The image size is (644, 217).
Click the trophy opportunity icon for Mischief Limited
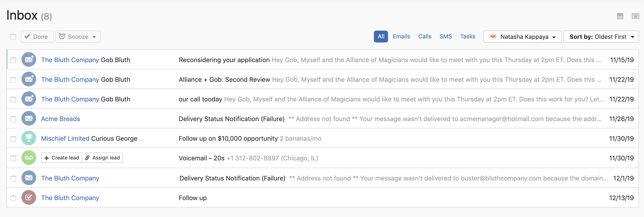(29, 138)
